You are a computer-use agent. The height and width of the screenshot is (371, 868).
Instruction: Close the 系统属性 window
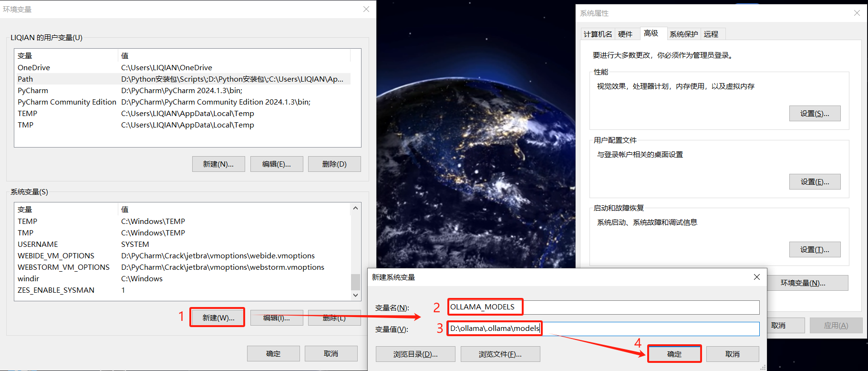(x=857, y=13)
